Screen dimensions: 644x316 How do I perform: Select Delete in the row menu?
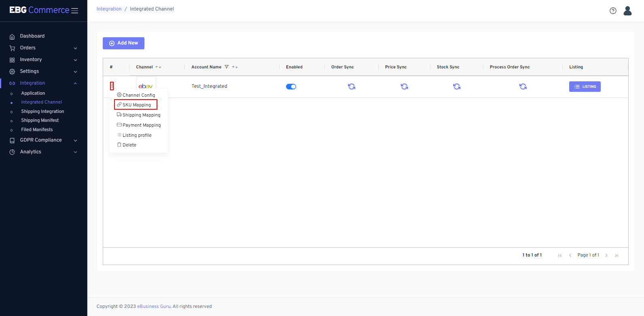click(x=129, y=145)
